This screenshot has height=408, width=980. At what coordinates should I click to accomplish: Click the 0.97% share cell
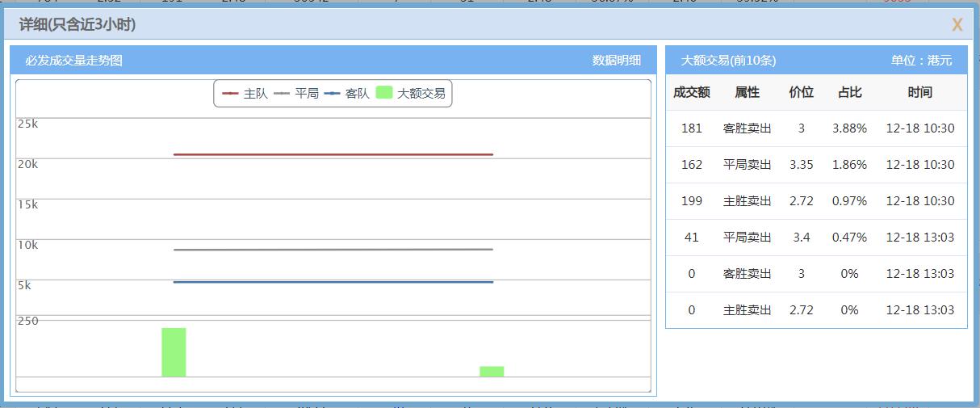pos(849,201)
